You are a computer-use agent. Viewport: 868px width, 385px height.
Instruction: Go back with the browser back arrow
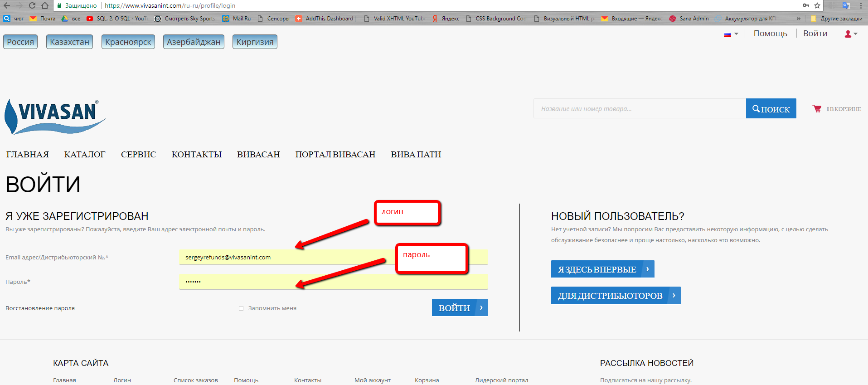click(7, 5)
